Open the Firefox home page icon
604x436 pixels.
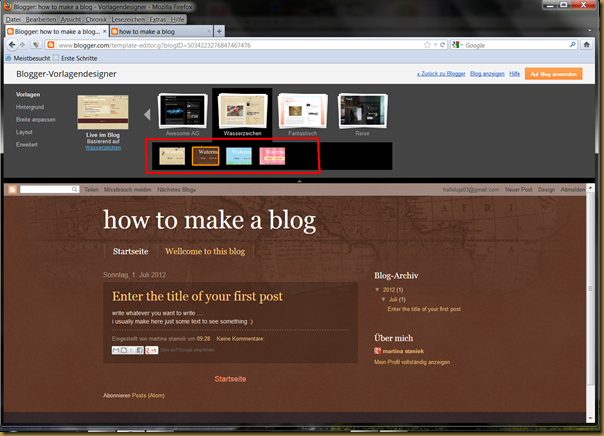pos(586,45)
